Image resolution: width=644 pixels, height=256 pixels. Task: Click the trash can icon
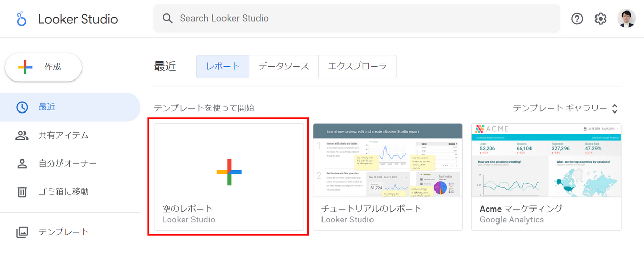[22, 191]
